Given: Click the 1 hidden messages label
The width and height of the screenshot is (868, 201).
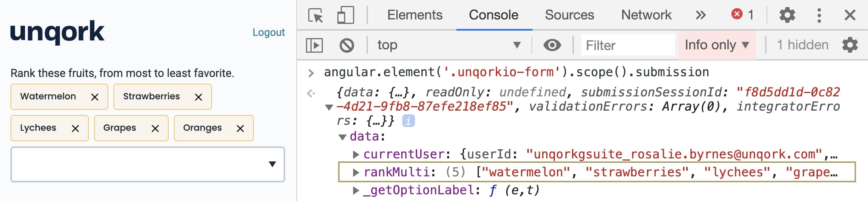Looking at the screenshot, I should [x=802, y=45].
